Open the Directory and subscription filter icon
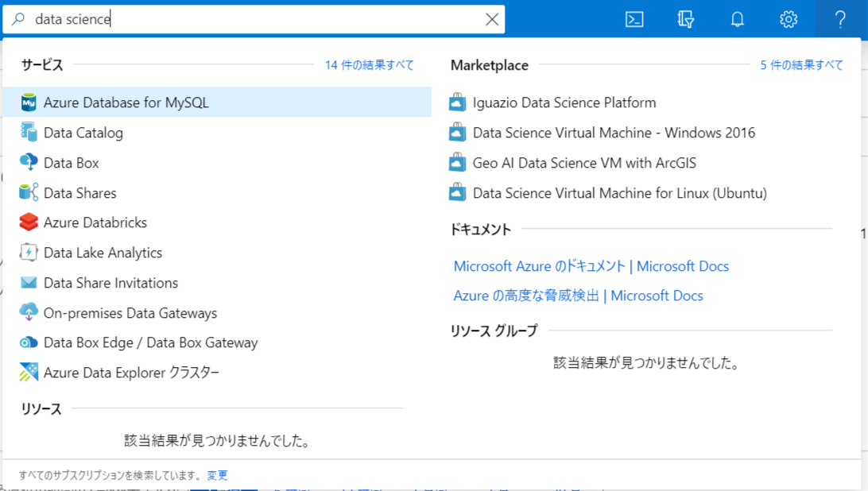This screenshot has height=491, width=868. pyautogui.click(x=686, y=20)
